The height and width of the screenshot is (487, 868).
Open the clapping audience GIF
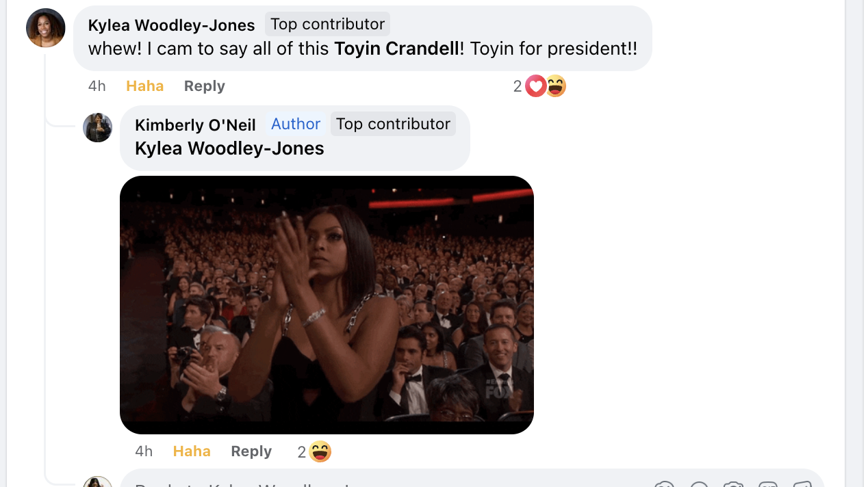(327, 304)
